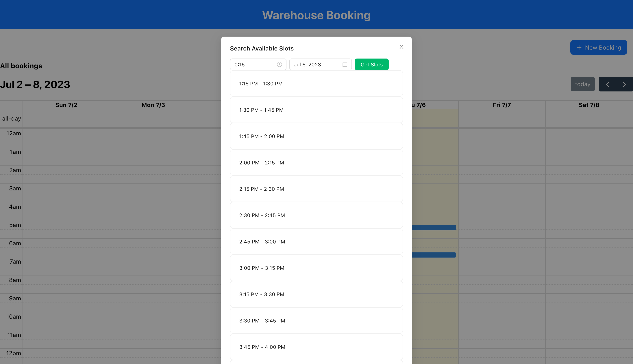Dismiss the Search Available Slots dialog via X
The height and width of the screenshot is (364, 633).
[401, 47]
